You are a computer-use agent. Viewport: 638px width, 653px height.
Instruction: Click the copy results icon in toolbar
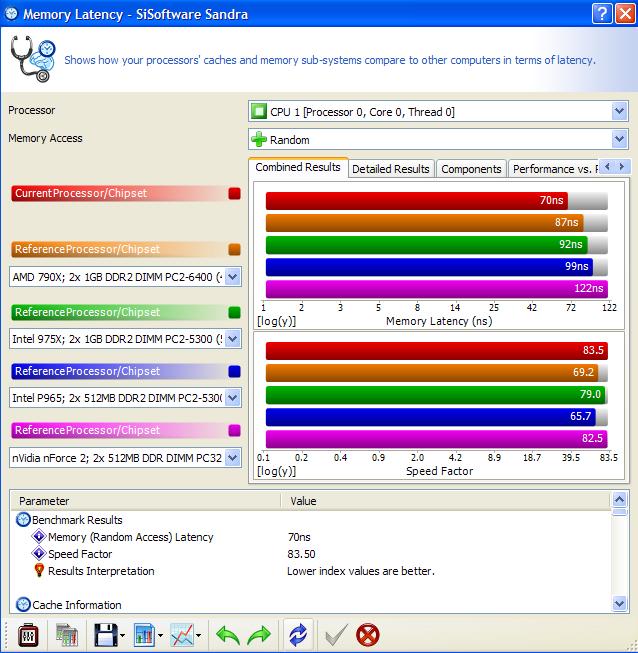[67, 636]
